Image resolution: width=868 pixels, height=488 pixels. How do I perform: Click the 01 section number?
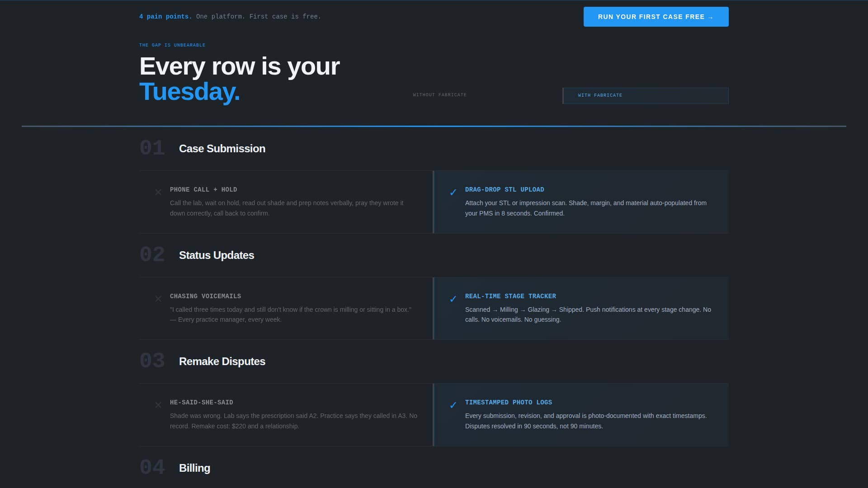pos(152,148)
